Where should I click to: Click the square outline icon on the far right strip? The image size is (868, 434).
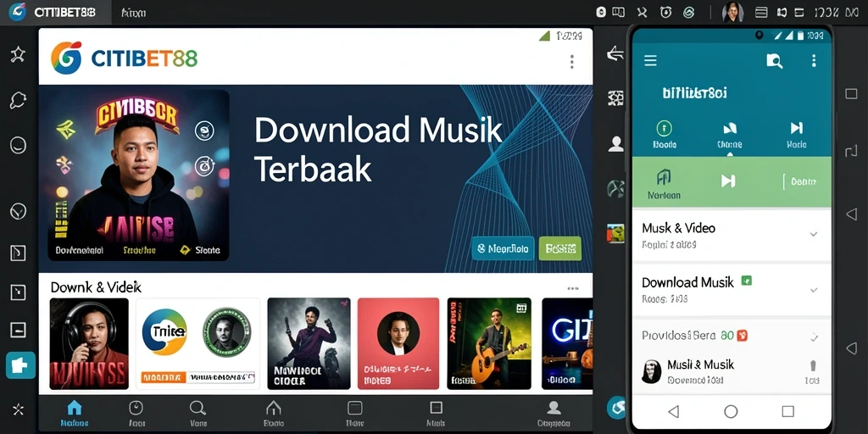point(851,93)
